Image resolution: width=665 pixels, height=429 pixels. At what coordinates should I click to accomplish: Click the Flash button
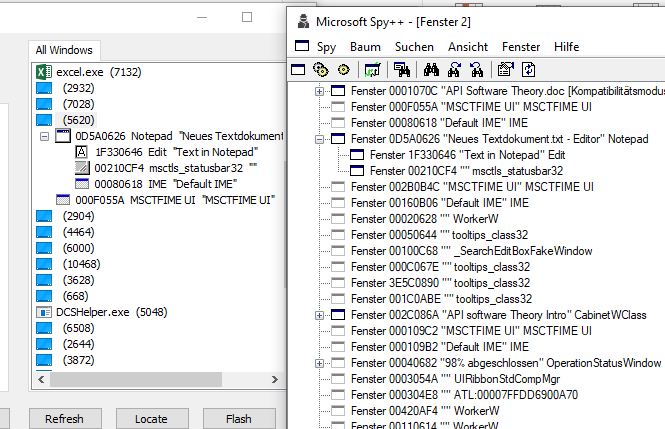point(239,419)
